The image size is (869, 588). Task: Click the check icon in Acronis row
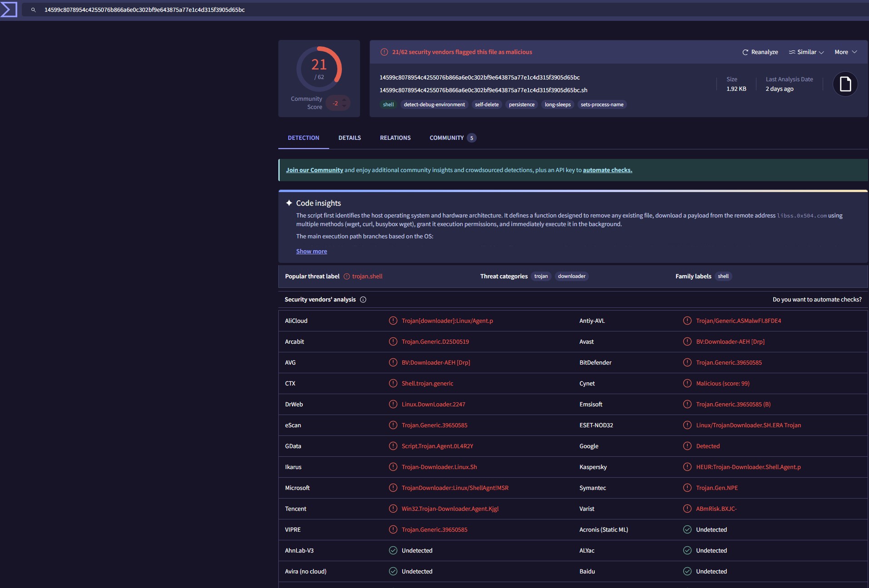(687, 529)
